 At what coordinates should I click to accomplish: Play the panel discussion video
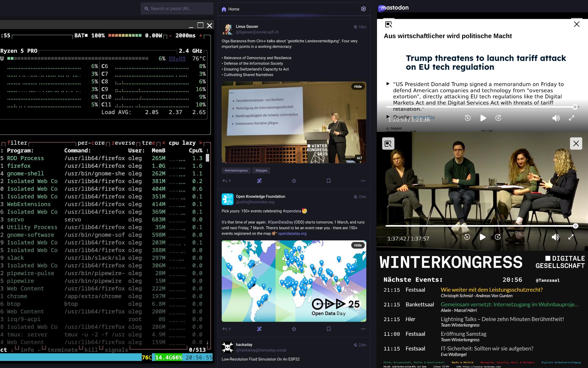pos(482,237)
